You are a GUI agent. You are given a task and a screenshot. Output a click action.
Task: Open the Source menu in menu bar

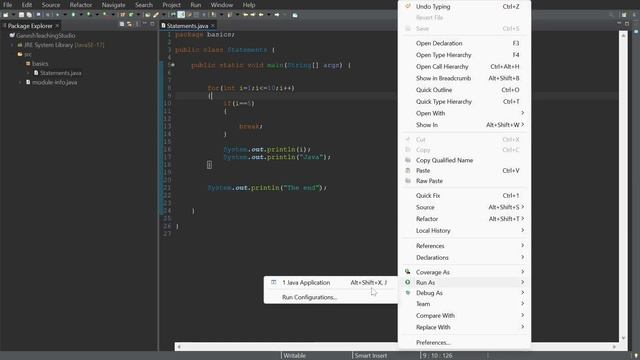click(x=51, y=5)
